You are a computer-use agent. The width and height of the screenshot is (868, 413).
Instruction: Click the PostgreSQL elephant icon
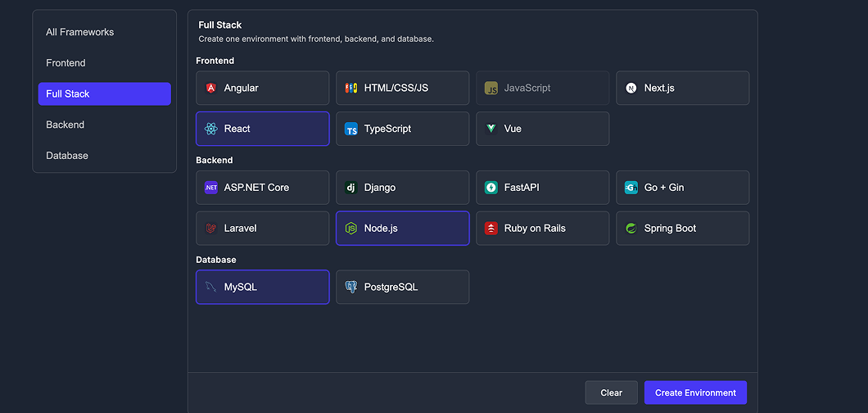click(x=351, y=287)
